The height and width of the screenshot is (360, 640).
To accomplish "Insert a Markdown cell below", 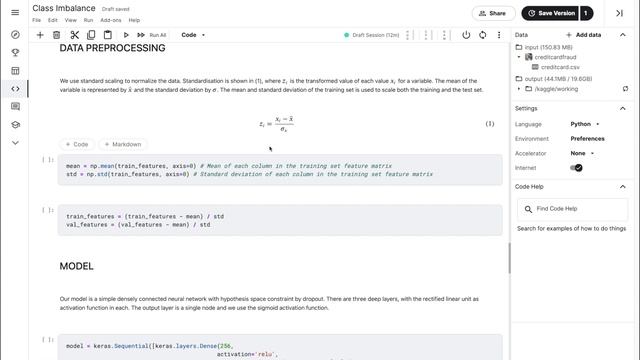I will tap(123, 144).
